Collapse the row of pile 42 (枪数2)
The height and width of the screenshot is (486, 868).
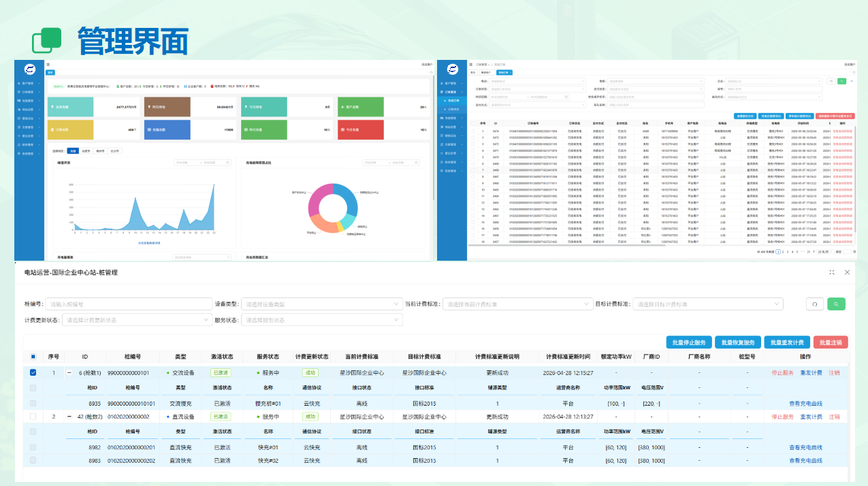tap(69, 417)
